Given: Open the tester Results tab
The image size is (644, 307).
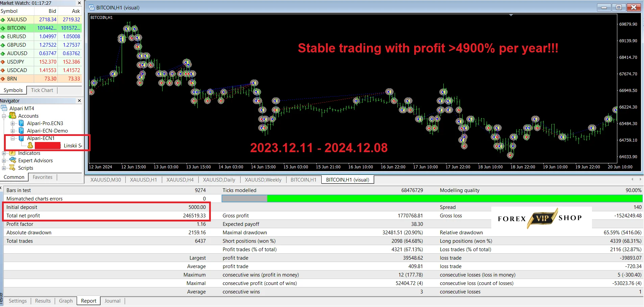Looking at the screenshot, I should (43, 301).
